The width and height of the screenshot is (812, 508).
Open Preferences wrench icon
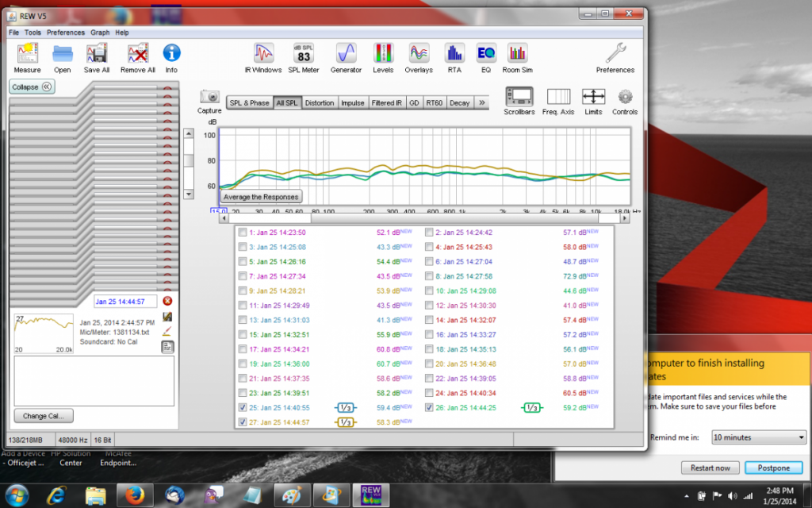615,53
